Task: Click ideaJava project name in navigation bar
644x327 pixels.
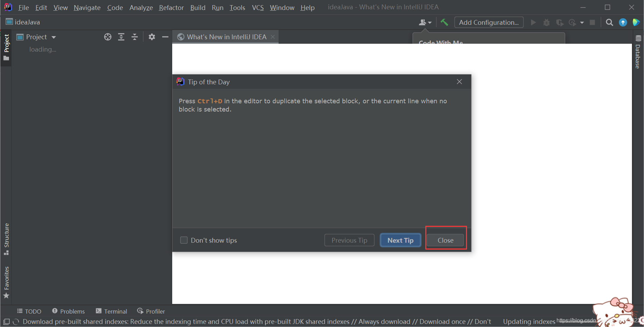Action: click(x=27, y=22)
